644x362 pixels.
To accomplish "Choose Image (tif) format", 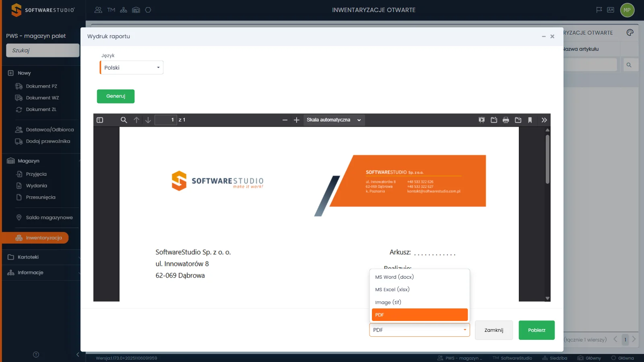I will [419, 302].
